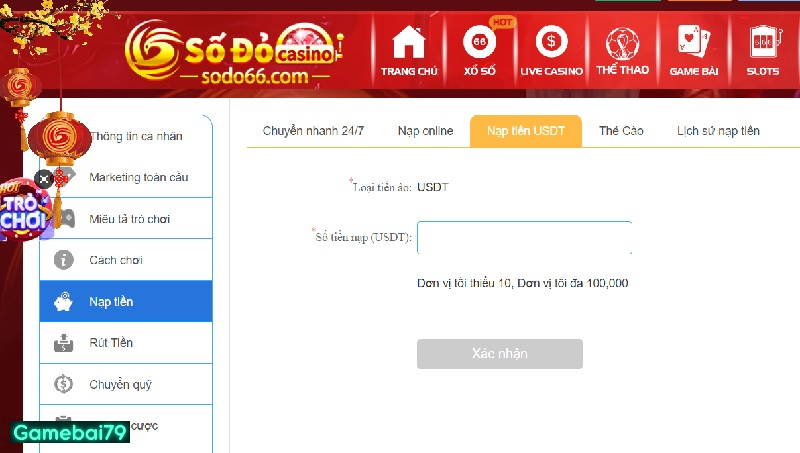Open the Xổ Số lottery icon
Screen dimensions: 800x453
(x=479, y=45)
